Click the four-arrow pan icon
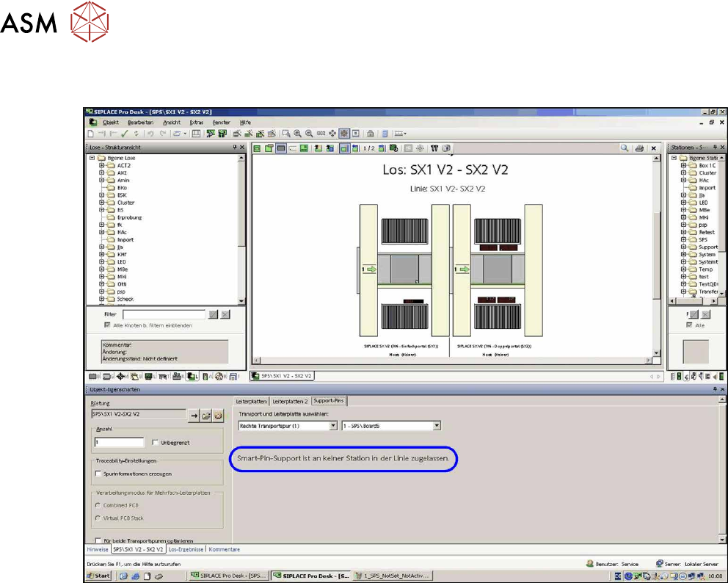 (x=332, y=134)
